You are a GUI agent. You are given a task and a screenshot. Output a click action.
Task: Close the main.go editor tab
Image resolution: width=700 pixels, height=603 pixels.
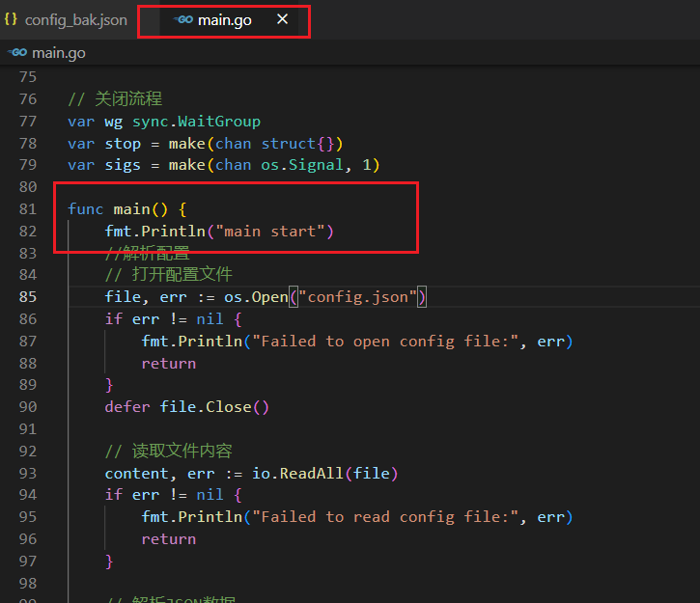(282, 19)
